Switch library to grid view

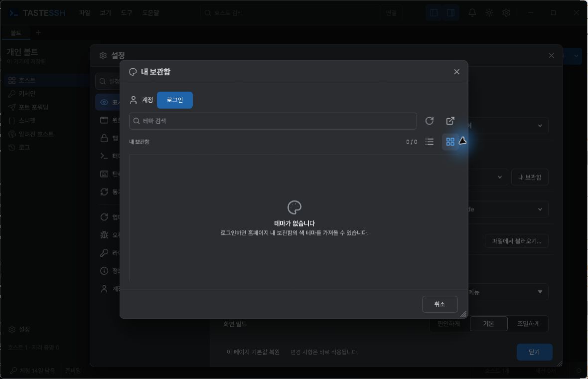click(450, 142)
